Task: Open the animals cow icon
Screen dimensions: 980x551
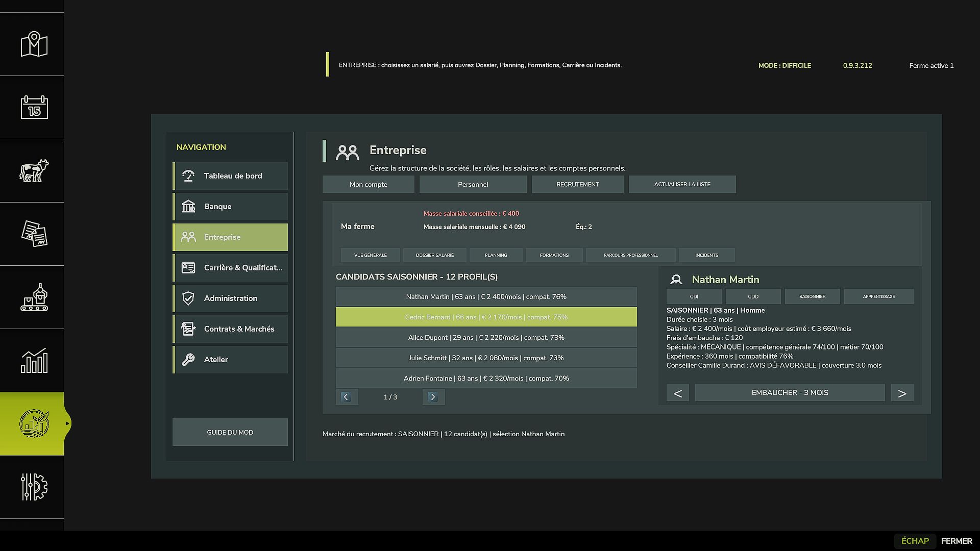Action: pos(34,170)
